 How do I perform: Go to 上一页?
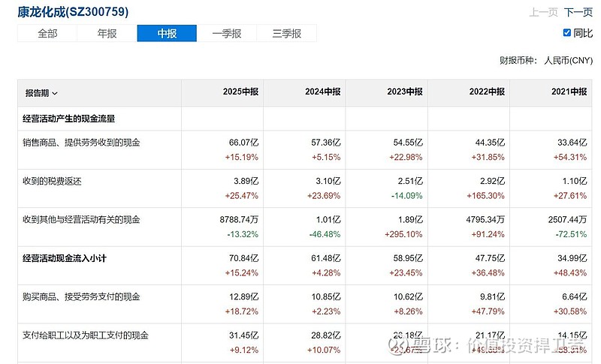(543, 12)
